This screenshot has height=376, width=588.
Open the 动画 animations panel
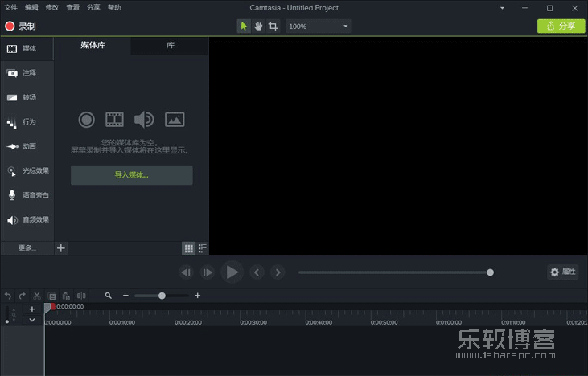click(27, 146)
